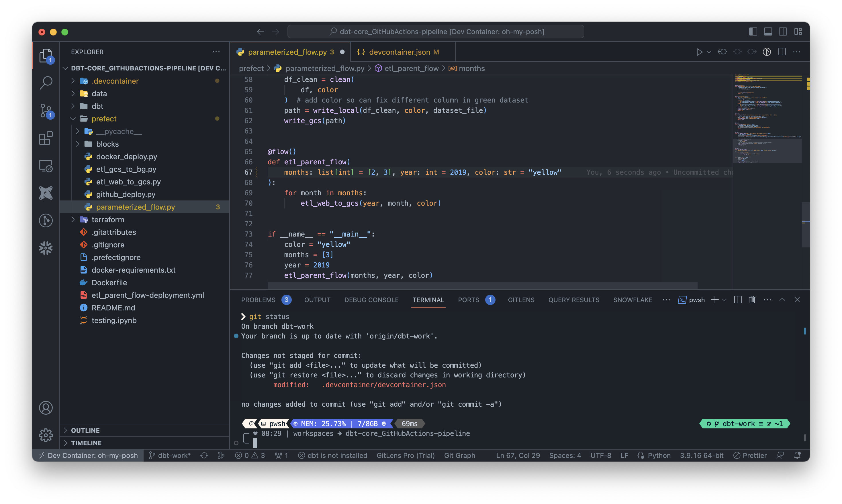Screen dimensions: 842x504
Task: Synchronize changes icon in status bar
Action: [204, 455]
